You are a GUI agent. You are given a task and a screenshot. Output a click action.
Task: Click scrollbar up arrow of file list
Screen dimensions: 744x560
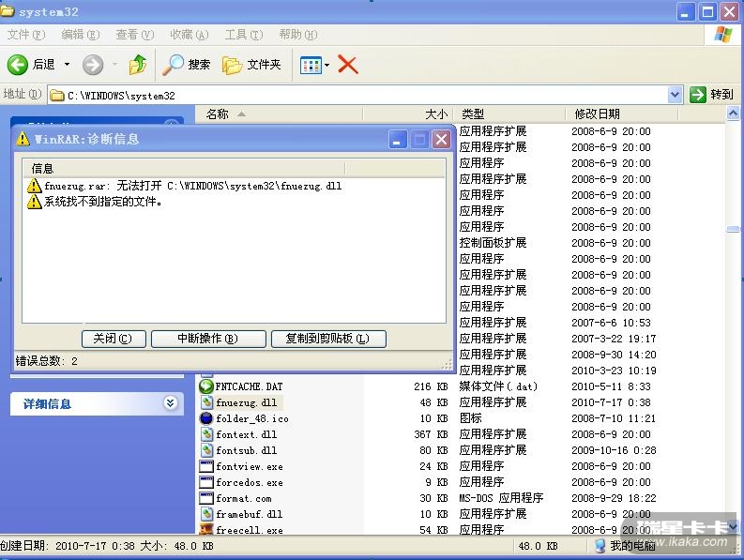tap(733, 114)
